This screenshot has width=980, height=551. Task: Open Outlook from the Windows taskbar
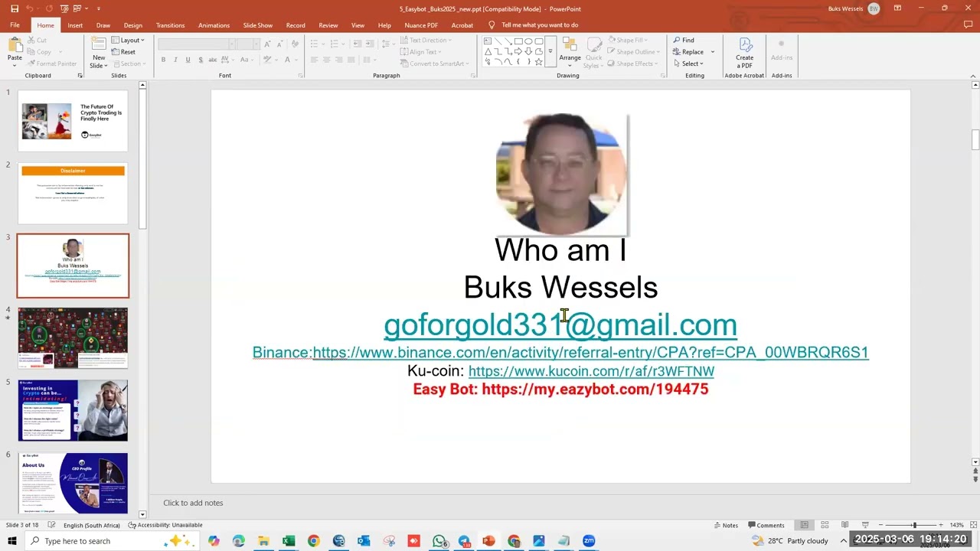click(x=364, y=541)
